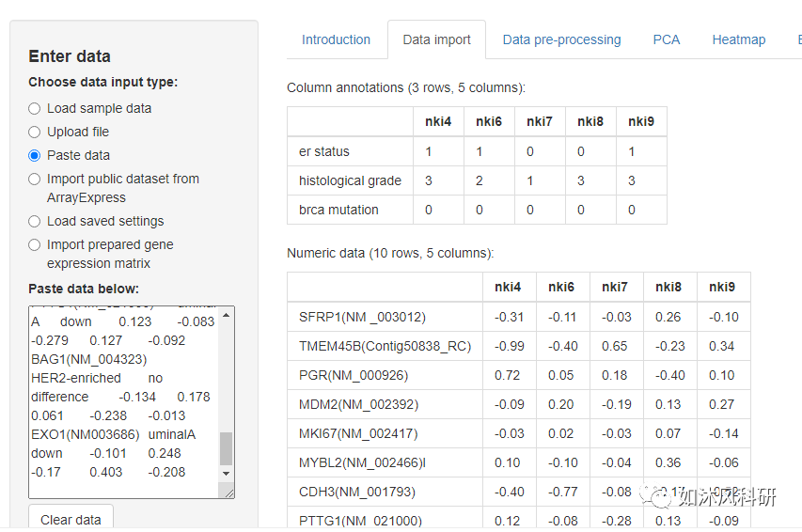Click the paste box scrollbar down arrow
Screen dimensions: 802x532
click(226, 477)
